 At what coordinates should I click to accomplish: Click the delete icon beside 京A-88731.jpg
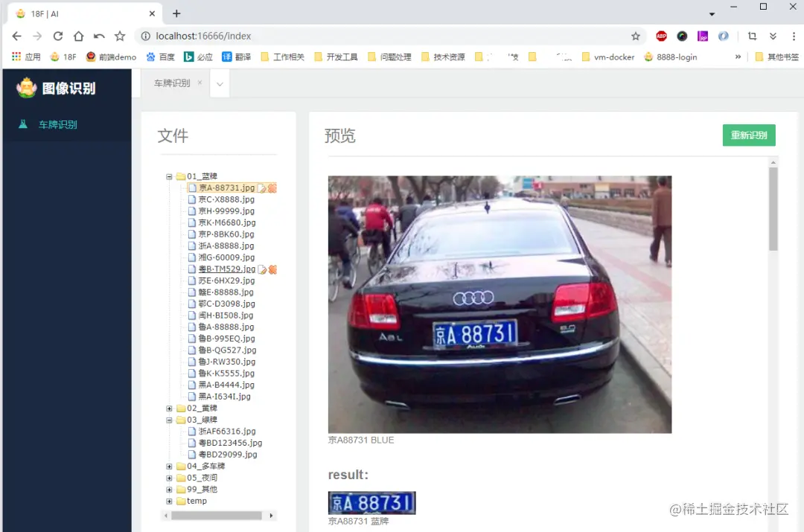pos(272,188)
